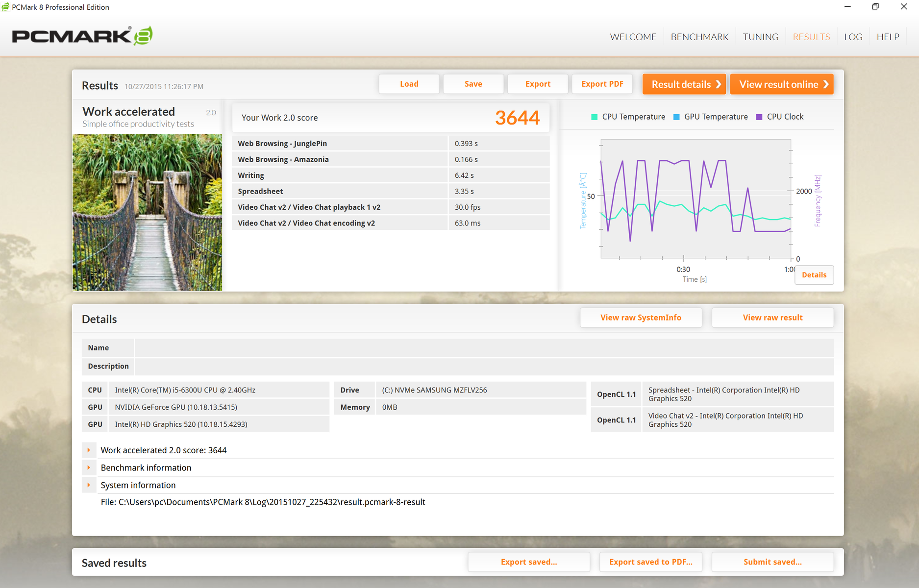
Task: Open Result details
Action: pyautogui.click(x=684, y=84)
